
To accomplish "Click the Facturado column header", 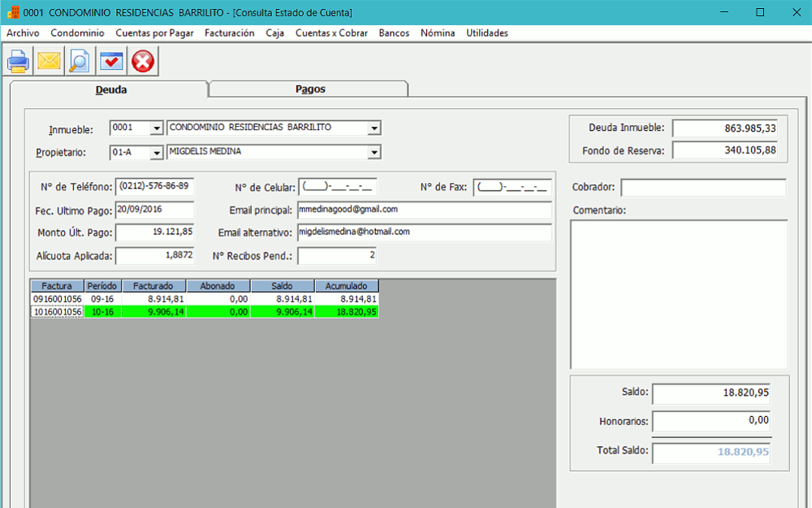I will (x=153, y=286).
